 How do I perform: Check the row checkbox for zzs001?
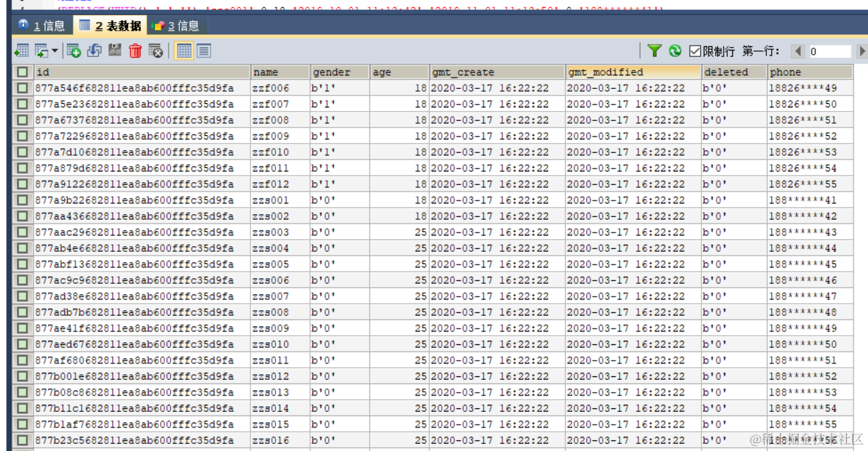(x=23, y=200)
